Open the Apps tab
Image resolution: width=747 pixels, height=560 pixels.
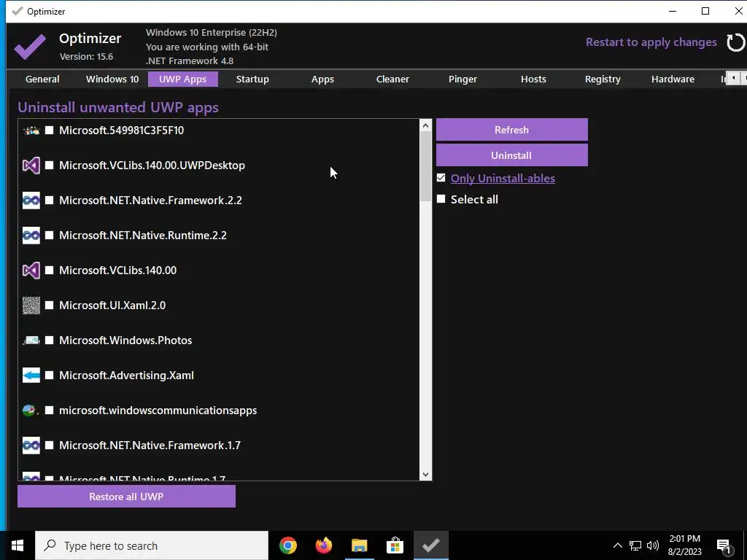(322, 79)
